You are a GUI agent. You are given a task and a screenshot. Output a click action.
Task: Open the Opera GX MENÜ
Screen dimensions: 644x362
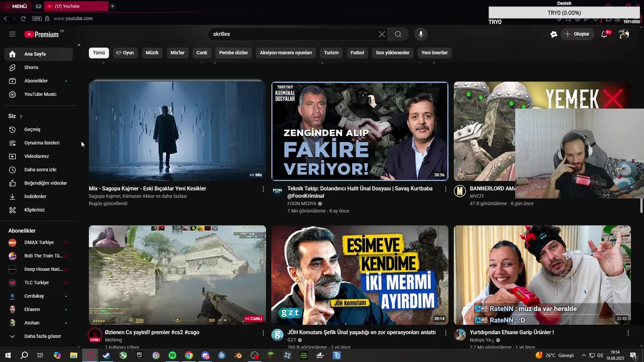coord(16,6)
